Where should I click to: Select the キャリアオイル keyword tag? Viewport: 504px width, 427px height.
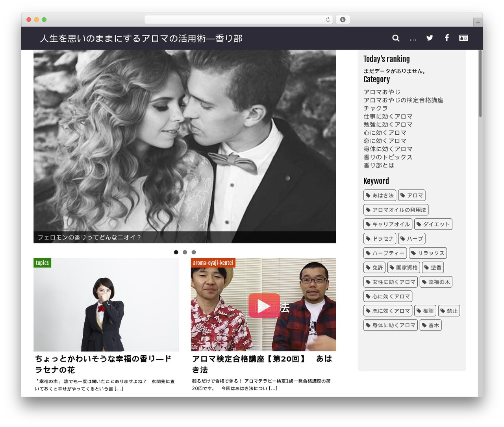pos(388,224)
